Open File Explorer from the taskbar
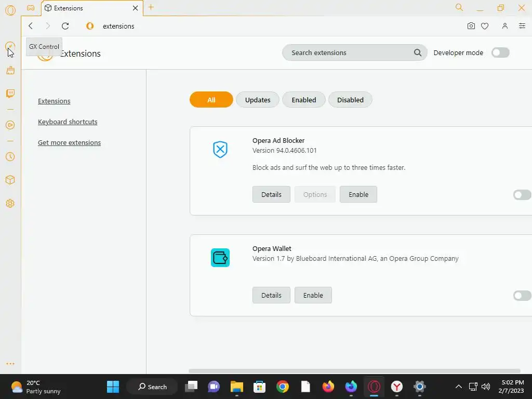532x399 pixels. tap(237, 387)
